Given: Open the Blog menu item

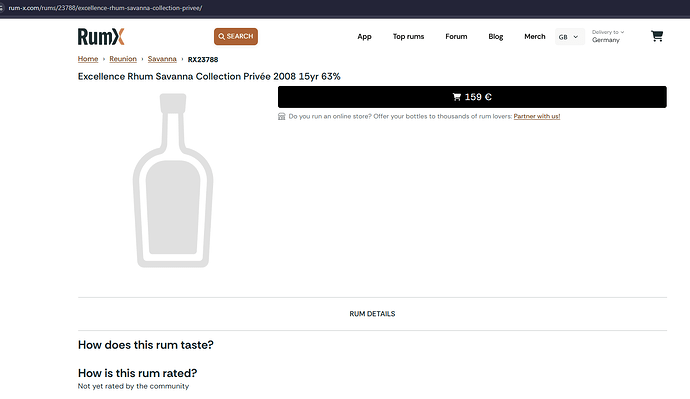Looking at the screenshot, I should coord(495,37).
